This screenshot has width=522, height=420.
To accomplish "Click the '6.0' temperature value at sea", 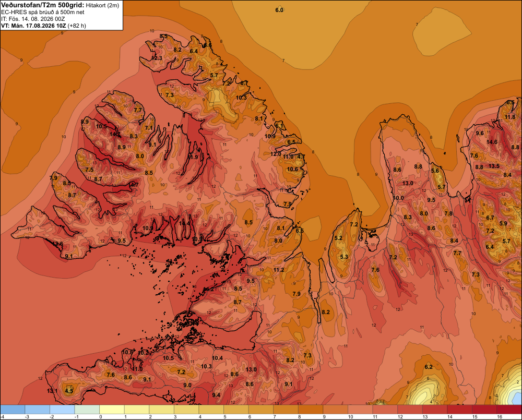I will pyautogui.click(x=279, y=10).
